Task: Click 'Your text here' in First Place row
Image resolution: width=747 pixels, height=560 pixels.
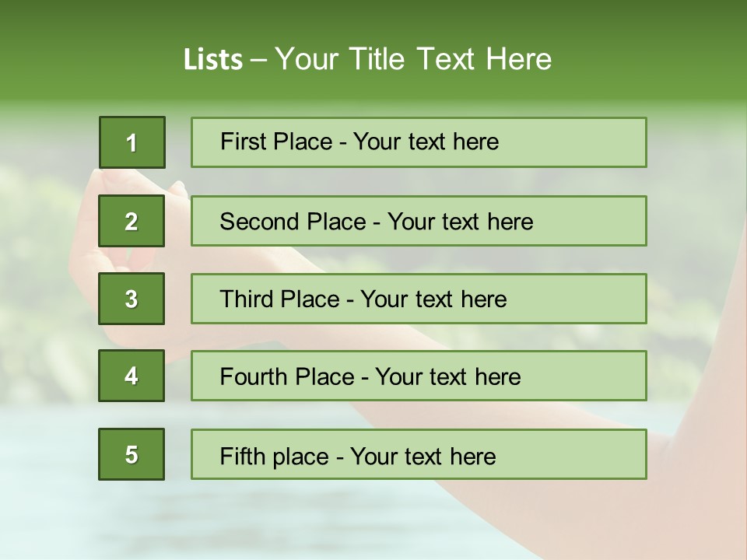Action: [x=426, y=142]
